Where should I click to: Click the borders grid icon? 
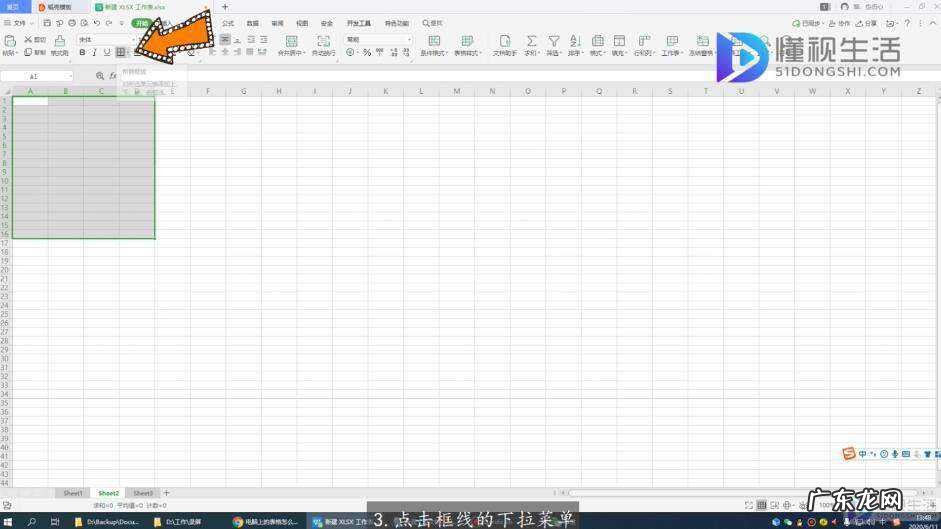pyautogui.click(x=121, y=53)
